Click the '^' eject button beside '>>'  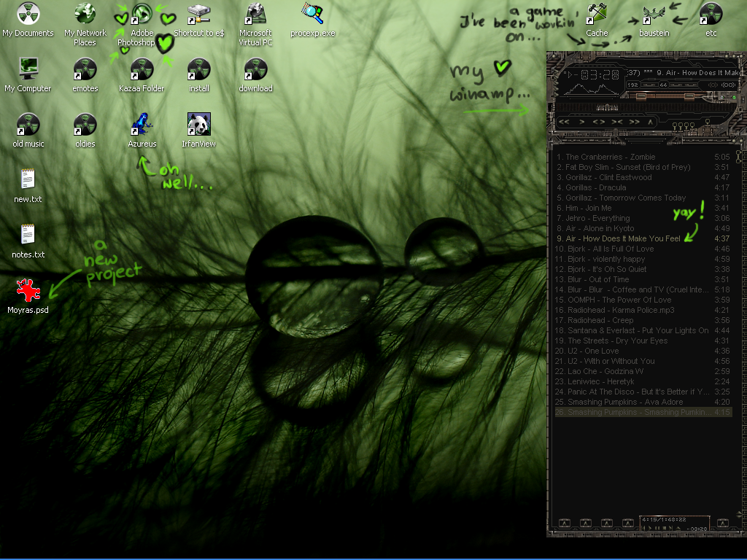[650, 122]
